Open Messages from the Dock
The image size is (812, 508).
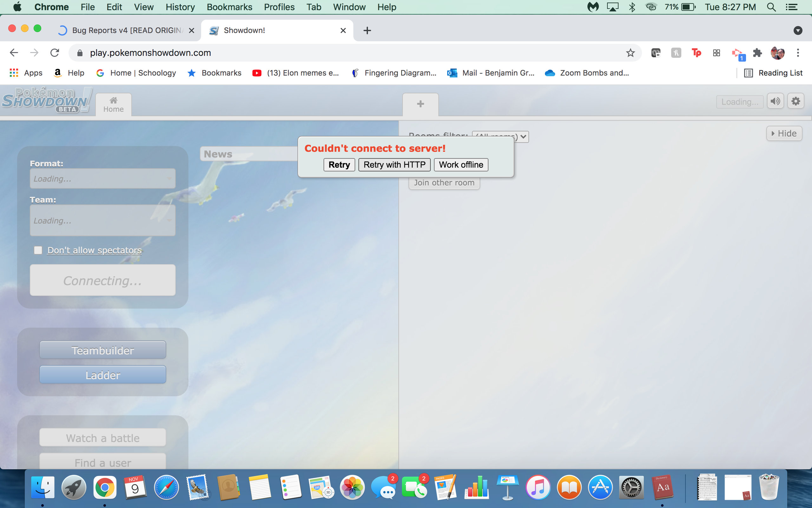pos(383,487)
